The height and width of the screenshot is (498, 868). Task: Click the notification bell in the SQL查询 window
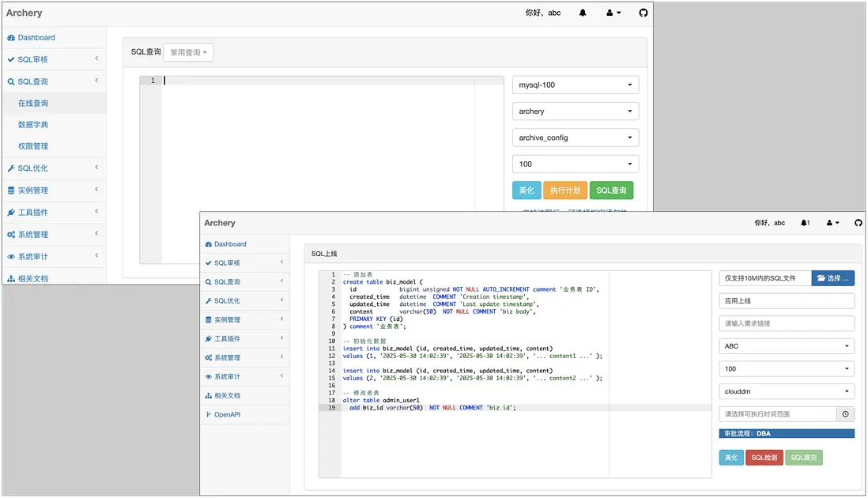[583, 13]
